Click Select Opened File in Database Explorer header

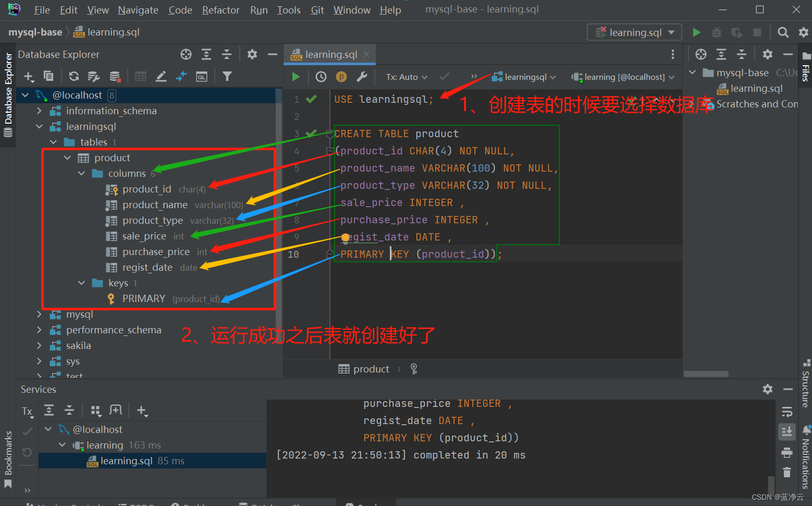point(186,54)
